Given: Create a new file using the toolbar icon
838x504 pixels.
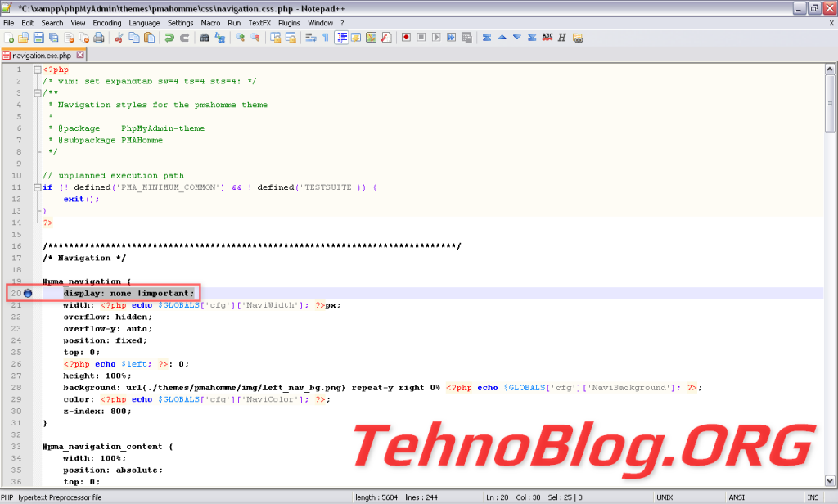Looking at the screenshot, I should click(8, 37).
